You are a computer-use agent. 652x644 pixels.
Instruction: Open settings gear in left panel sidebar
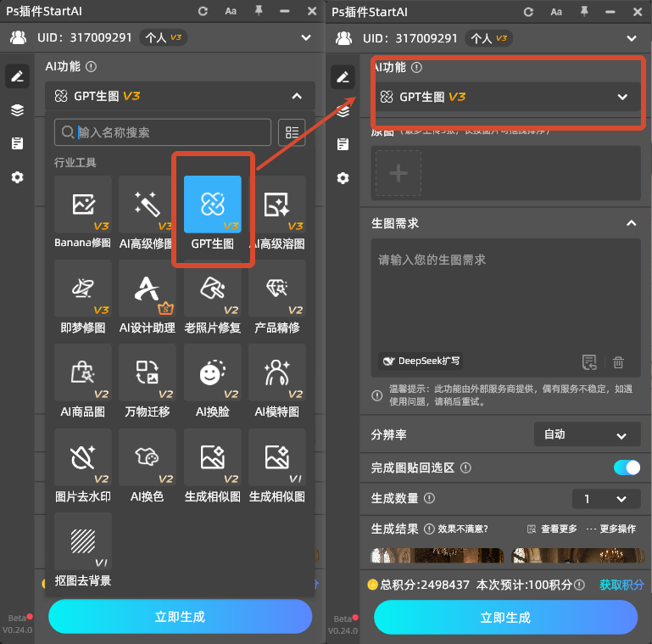17,177
